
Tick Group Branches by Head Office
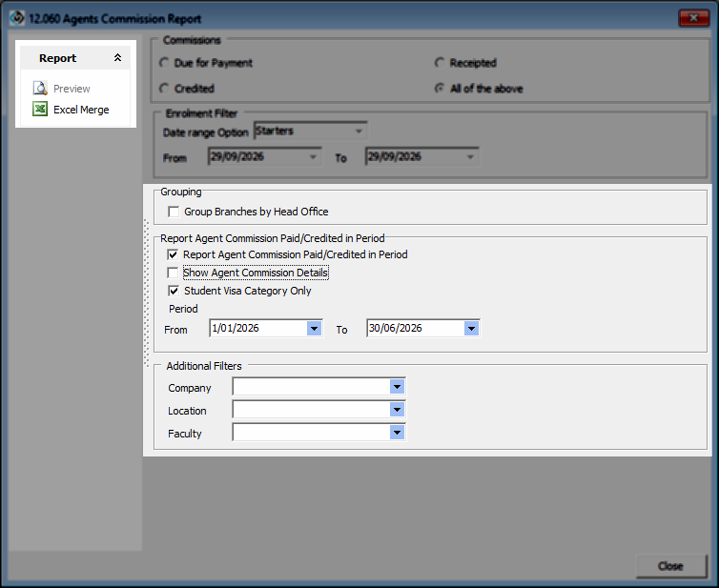pyautogui.click(x=174, y=212)
